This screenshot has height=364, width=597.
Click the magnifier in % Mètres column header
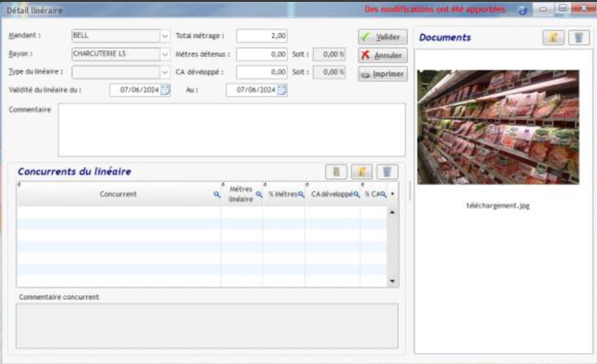click(x=301, y=194)
